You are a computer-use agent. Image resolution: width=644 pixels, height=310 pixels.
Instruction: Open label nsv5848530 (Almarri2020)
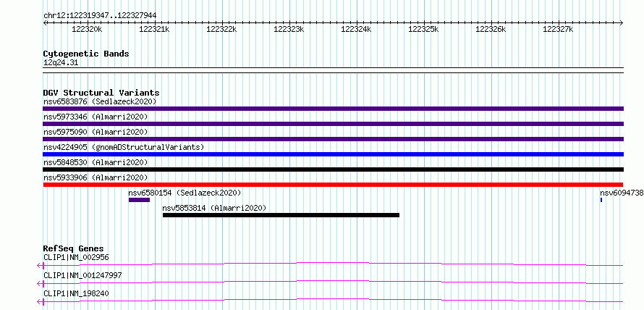tap(96, 162)
